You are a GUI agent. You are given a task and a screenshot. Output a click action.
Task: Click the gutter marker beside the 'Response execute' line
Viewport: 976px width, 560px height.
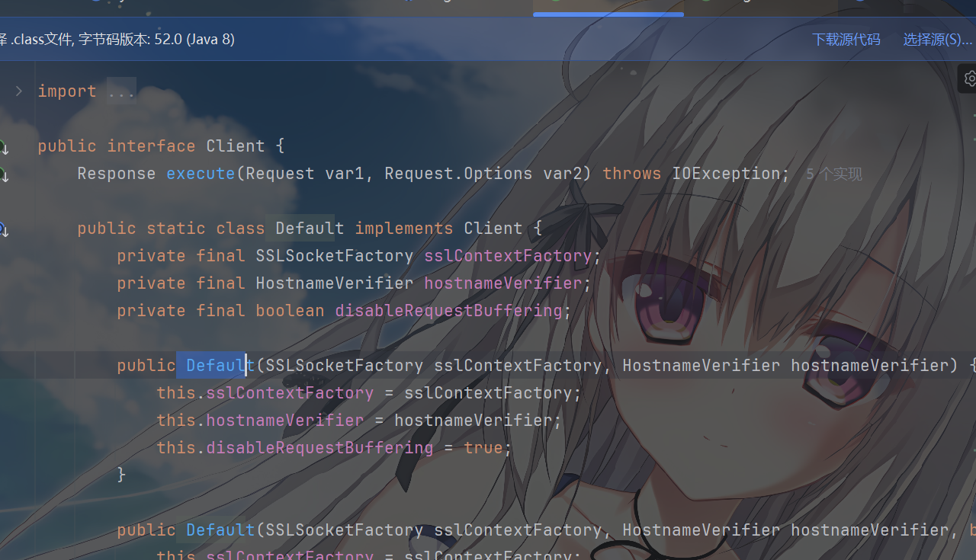[3, 174]
